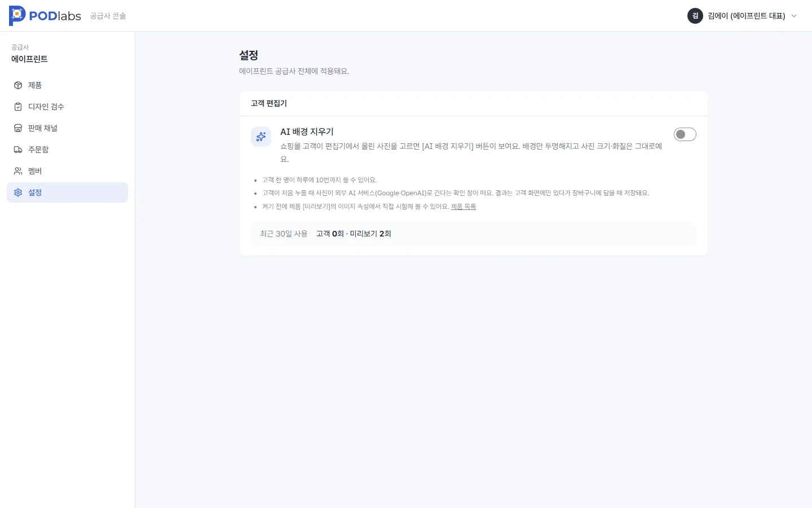
Task: Click the 판매 채널 storefront icon
Action: point(18,128)
